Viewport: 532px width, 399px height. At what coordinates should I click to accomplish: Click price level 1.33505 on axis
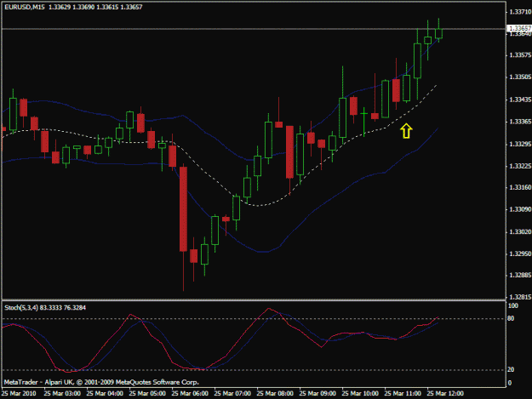tap(520, 77)
